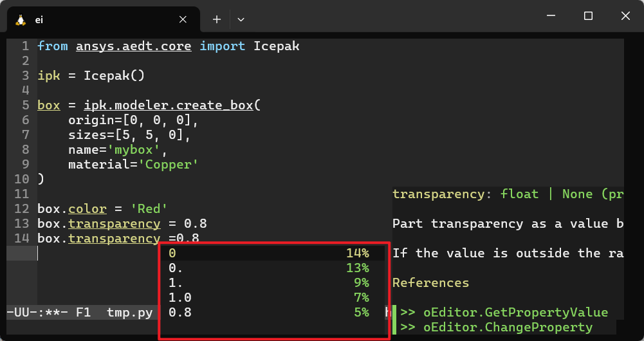This screenshot has height=341, width=644.
Task: Open a new tab with plus button
Action: (x=216, y=19)
